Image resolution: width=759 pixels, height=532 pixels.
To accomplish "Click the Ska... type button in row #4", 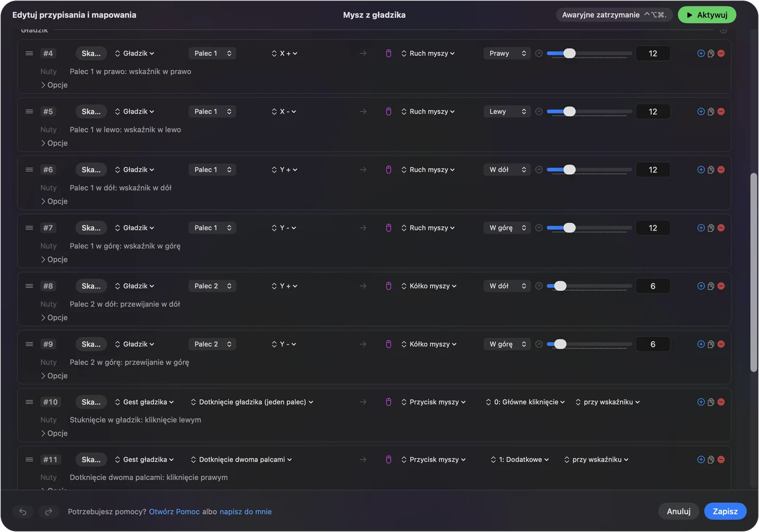I will (91, 53).
